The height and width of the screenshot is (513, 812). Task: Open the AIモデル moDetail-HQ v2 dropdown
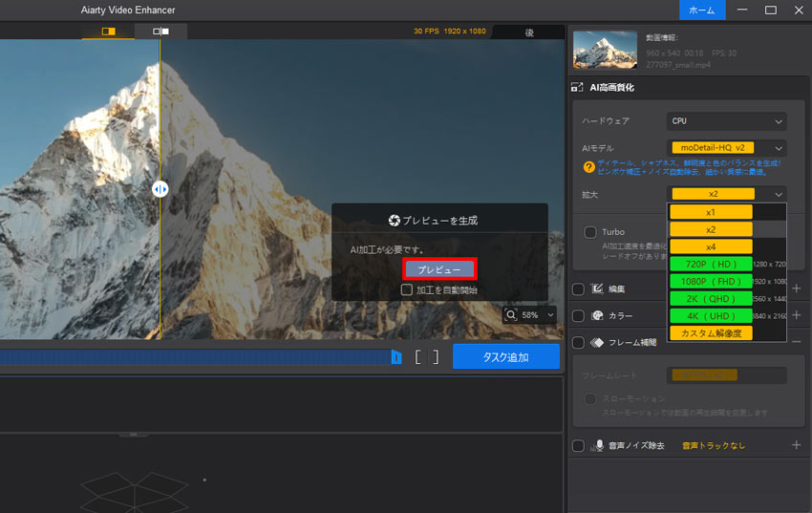[x=726, y=148]
